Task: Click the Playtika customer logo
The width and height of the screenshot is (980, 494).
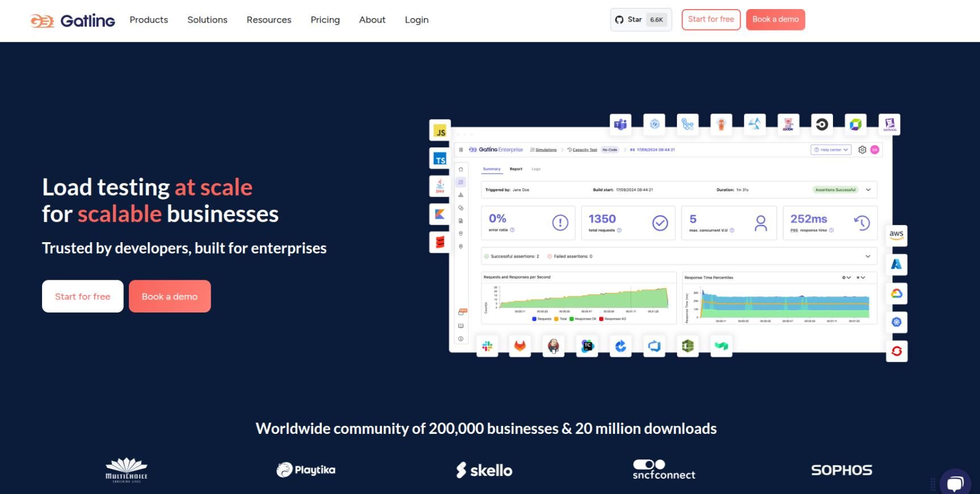Action: tap(306, 470)
